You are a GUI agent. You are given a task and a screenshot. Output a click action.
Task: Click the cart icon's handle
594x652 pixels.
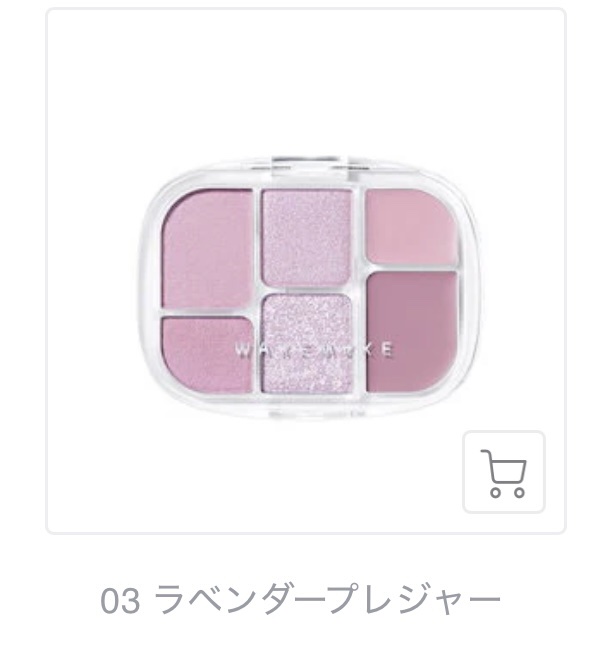(x=487, y=455)
